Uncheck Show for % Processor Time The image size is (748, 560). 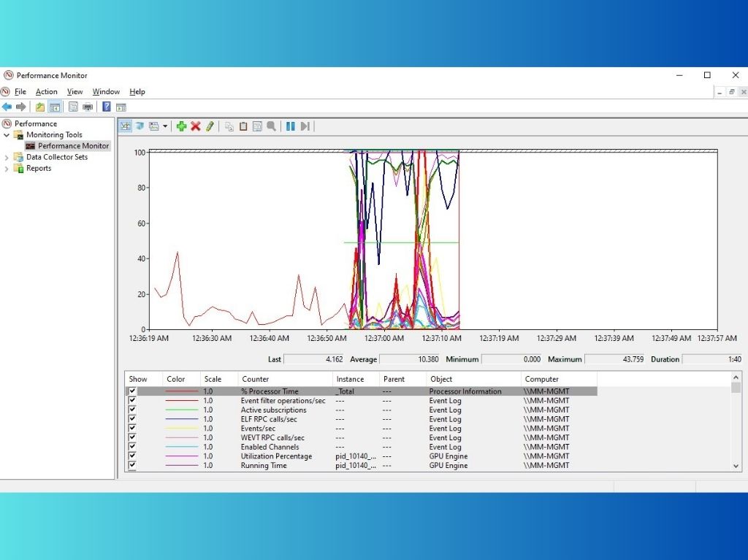click(x=132, y=391)
